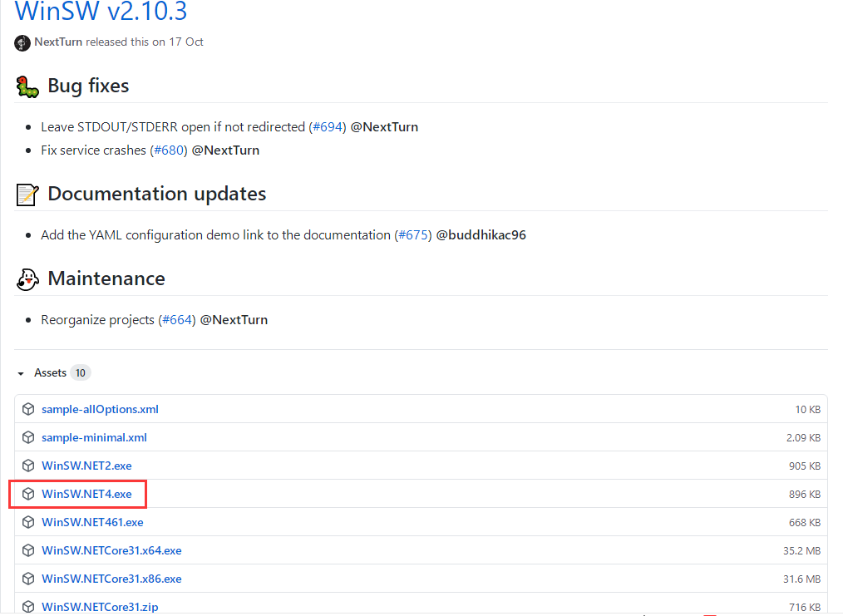The height and width of the screenshot is (616, 843).
Task: Click the 10 KB file size
Action: 807,410
